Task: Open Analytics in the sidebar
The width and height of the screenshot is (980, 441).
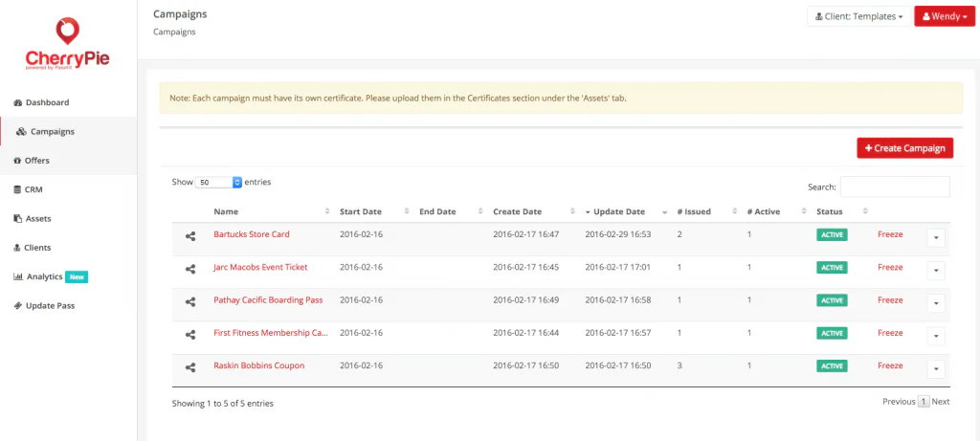Action: (x=50, y=276)
